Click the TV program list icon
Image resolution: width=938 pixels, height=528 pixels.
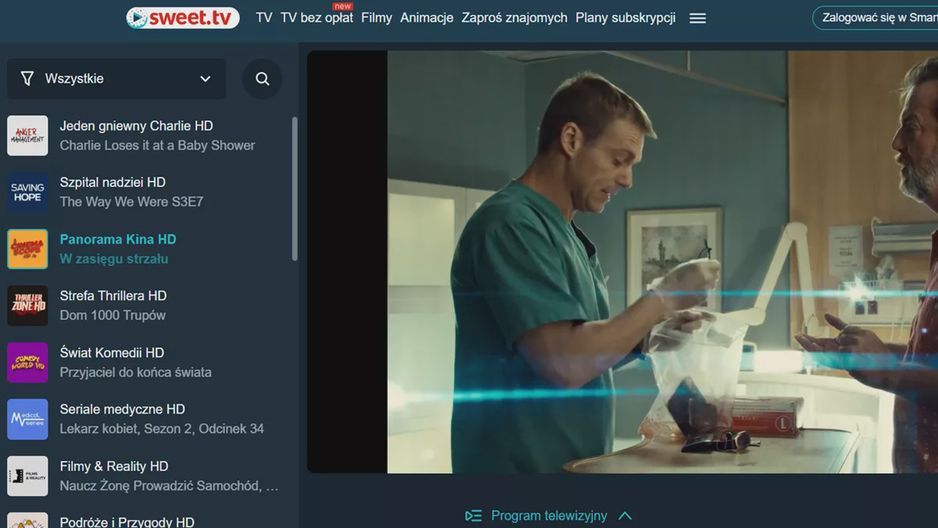point(473,515)
